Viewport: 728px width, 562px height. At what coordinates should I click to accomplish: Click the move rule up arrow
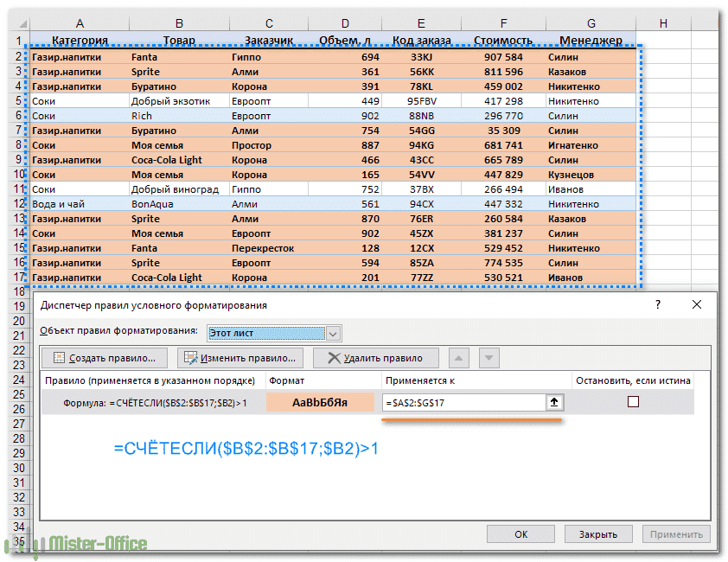460,358
